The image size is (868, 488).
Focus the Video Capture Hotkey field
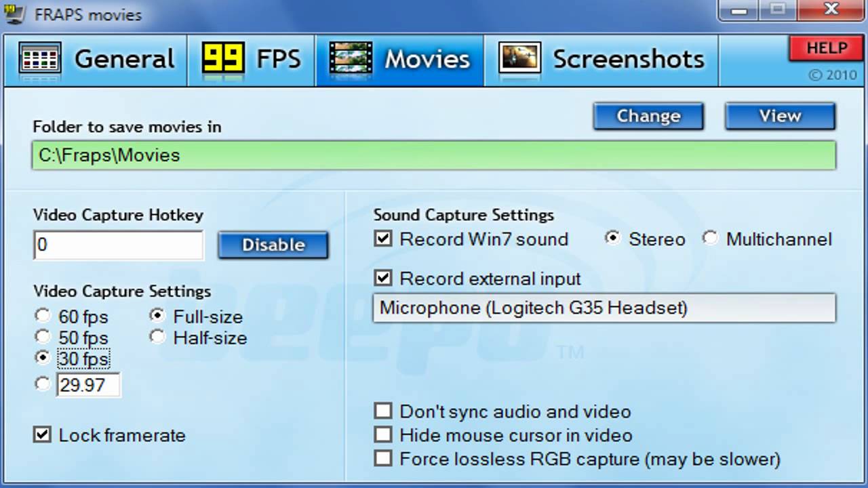click(119, 245)
